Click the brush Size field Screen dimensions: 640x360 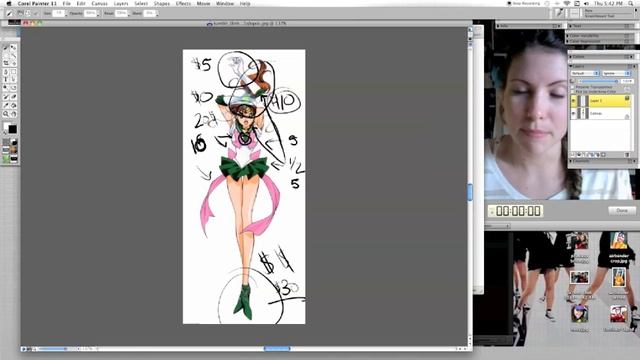coord(59,13)
